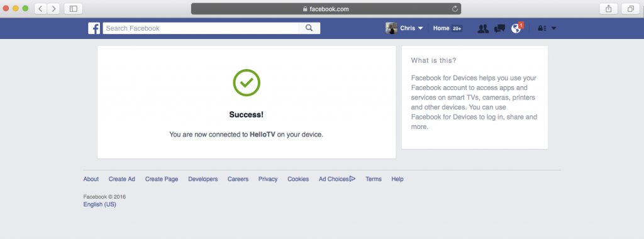Change language via English (US) link
644x239 pixels.
100,204
